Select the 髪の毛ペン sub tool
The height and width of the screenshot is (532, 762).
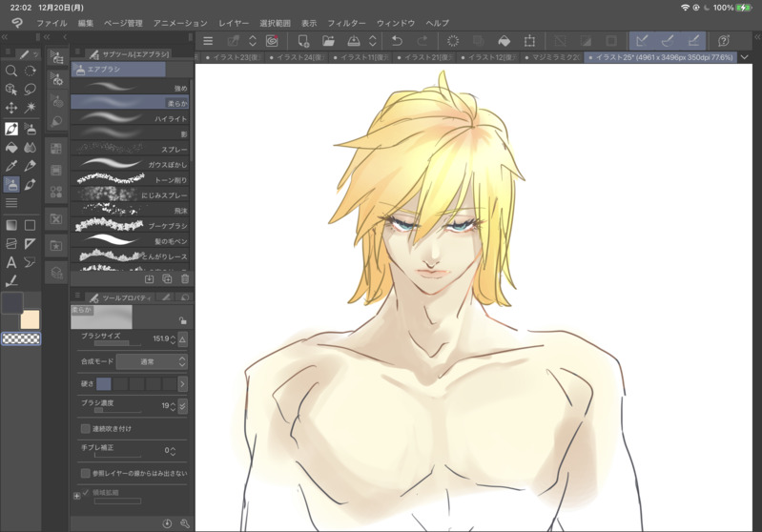click(130, 240)
